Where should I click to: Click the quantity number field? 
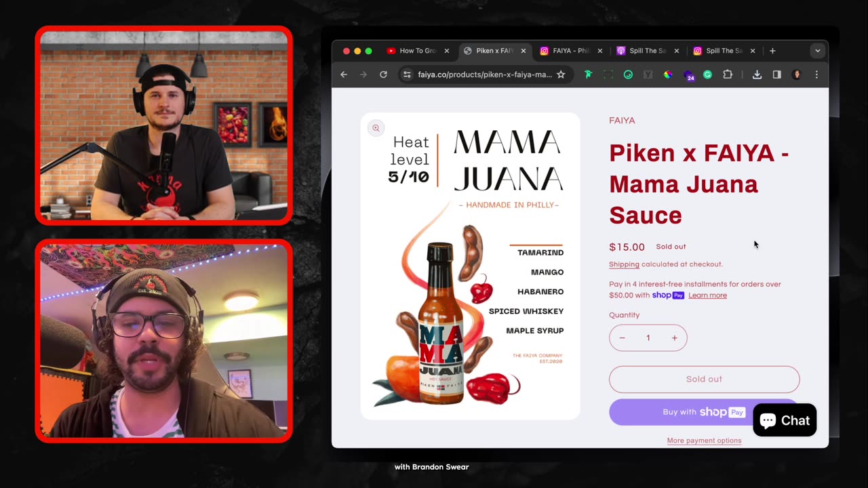pos(648,338)
